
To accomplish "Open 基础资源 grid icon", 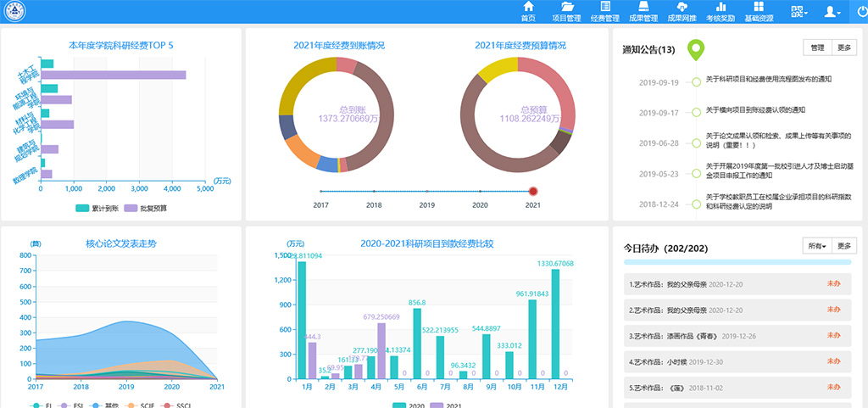I will click(759, 11).
